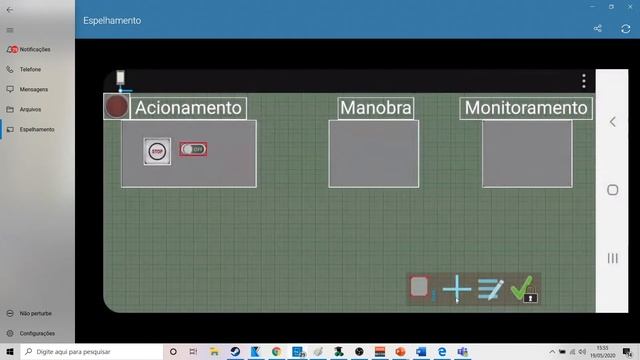Click the red circle record button

[x=117, y=106]
